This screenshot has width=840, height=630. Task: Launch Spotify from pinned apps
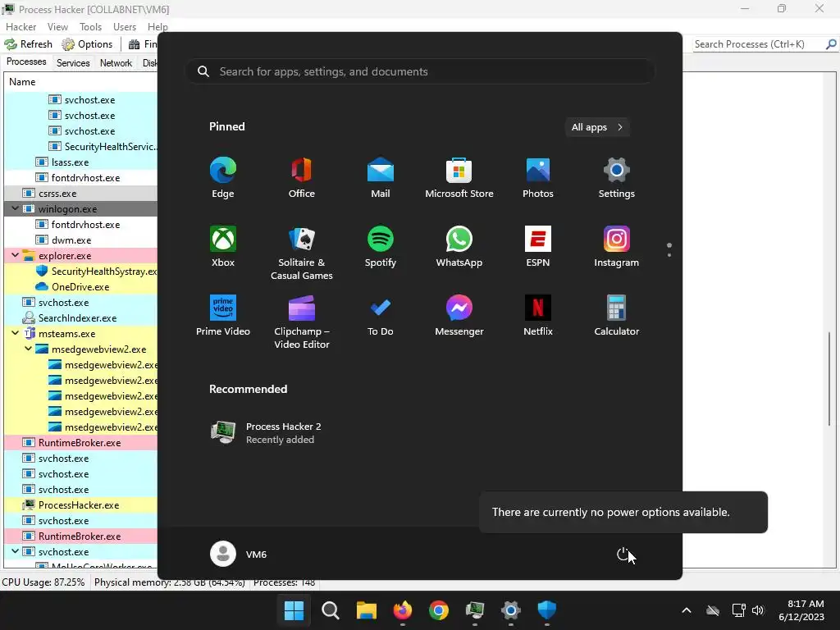point(381,246)
